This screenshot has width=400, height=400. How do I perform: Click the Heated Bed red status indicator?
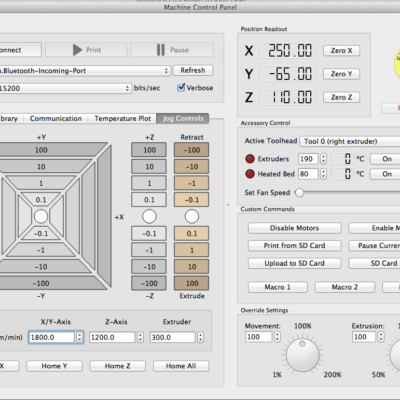pyautogui.click(x=250, y=174)
